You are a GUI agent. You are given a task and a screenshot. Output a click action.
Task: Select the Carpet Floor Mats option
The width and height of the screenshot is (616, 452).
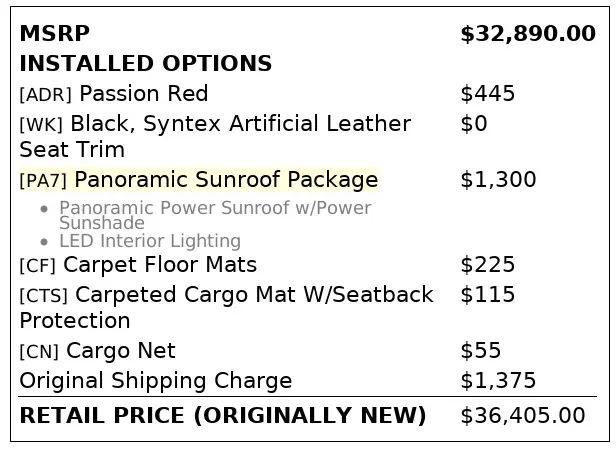point(159,265)
